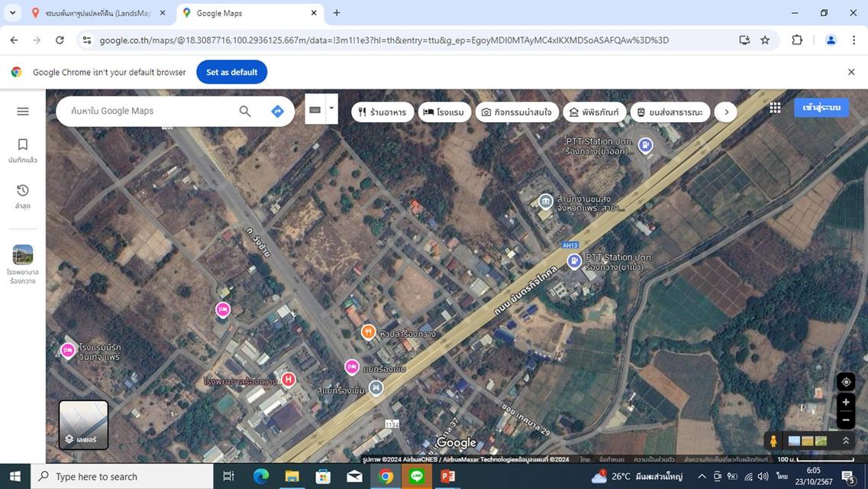The width and height of the screenshot is (868, 489).
Task: Expand more category chips with the right chevron
Action: tap(725, 112)
